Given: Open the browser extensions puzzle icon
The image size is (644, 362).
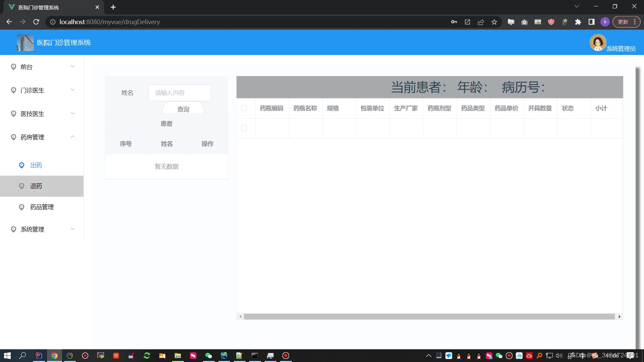Looking at the screenshot, I should click(x=578, y=22).
